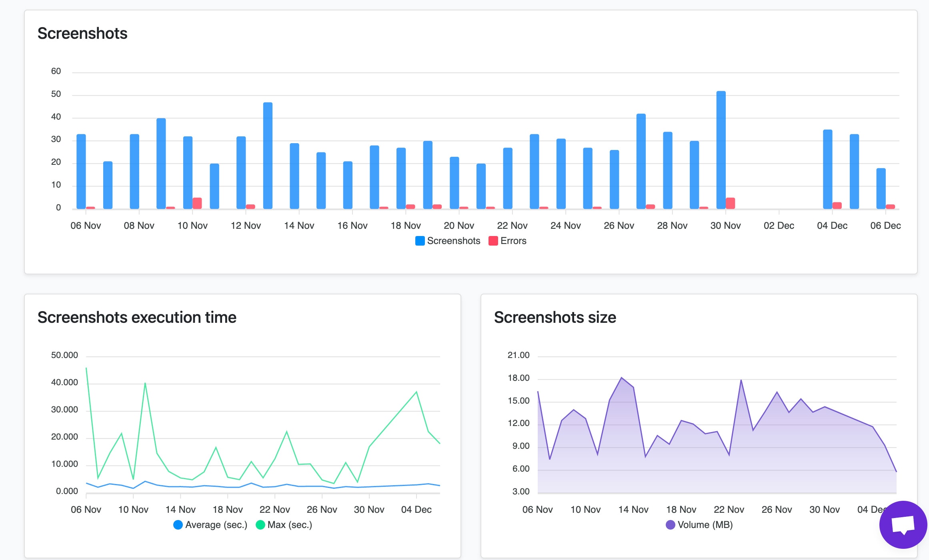The height and width of the screenshot is (560, 929).
Task: Select the Screenshots panel title
Action: coord(82,34)
